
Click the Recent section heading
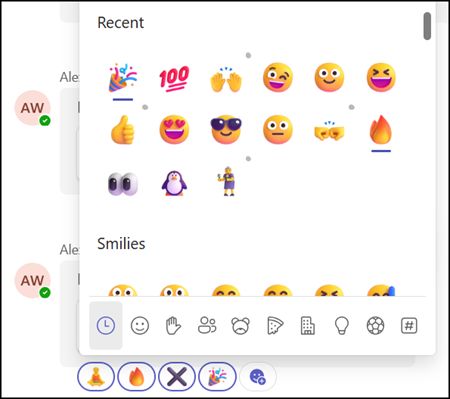point(120,23)
